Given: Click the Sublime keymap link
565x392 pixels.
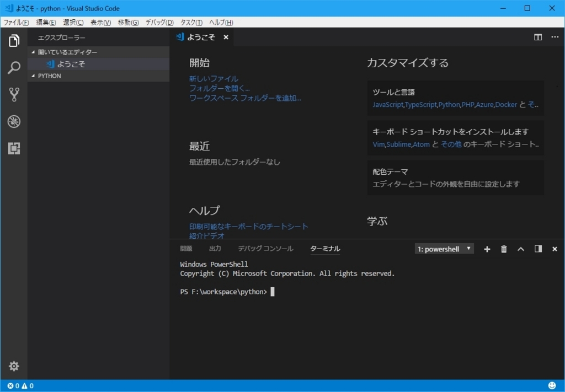Looking at the screenshot, I should [398, 144].
